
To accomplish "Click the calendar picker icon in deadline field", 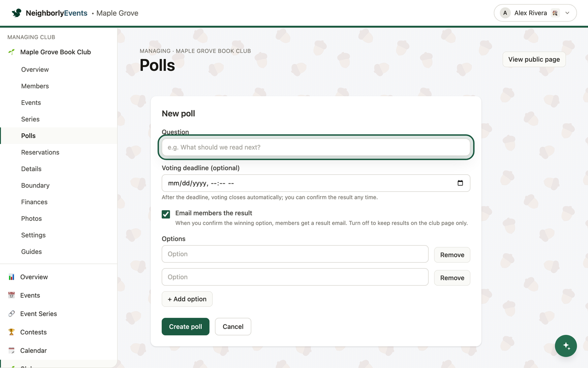I will point(460,183).
